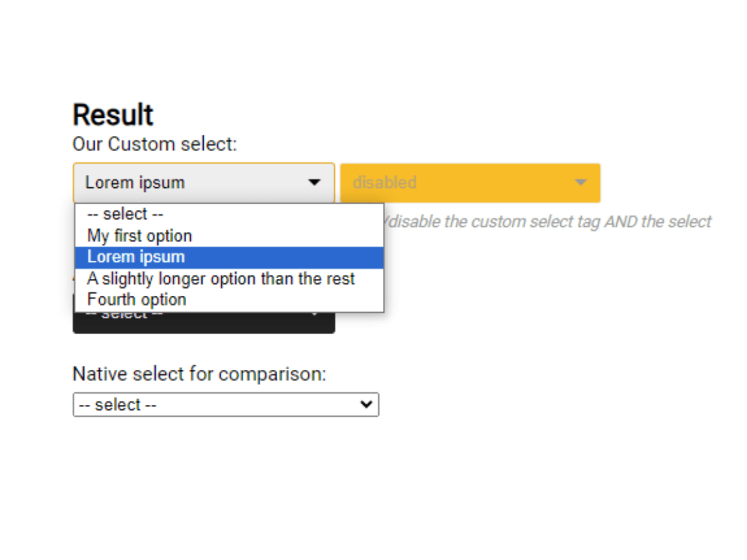Open the native "-- select --" dropdown
747x560 pixels.
pos(225,404)
